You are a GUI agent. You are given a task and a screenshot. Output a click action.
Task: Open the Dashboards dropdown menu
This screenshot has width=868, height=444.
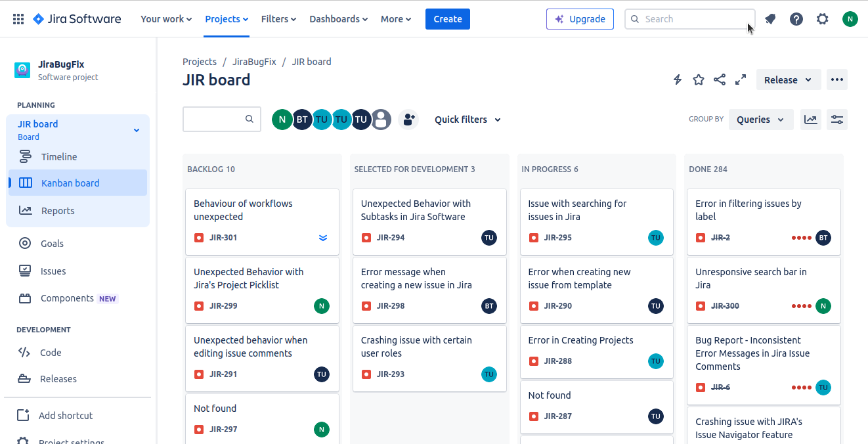(x=338, y=19)
